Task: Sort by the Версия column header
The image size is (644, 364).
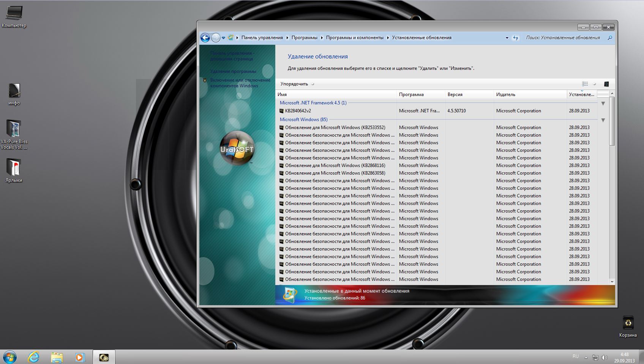Action: click(469, 95)
